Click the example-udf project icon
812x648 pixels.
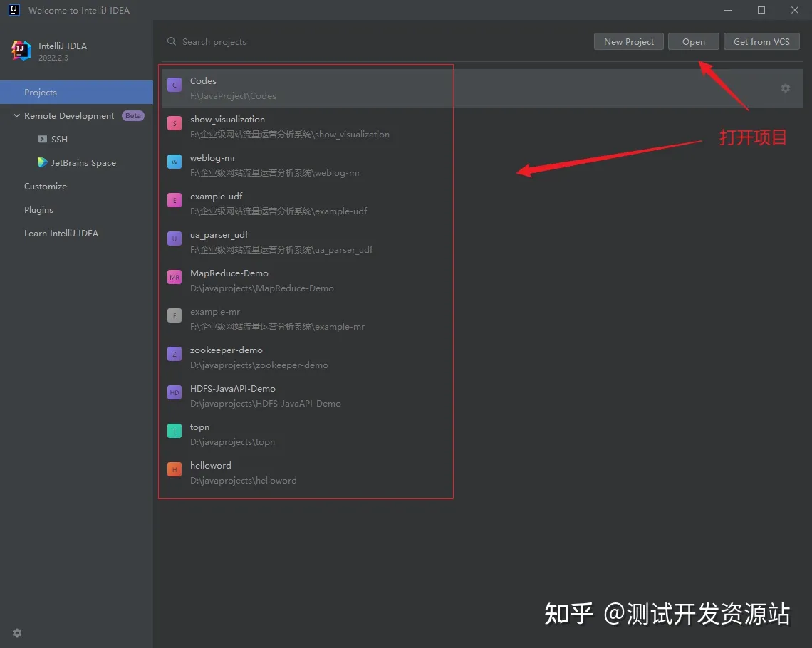pyautogui.click(x=175, y=200)
